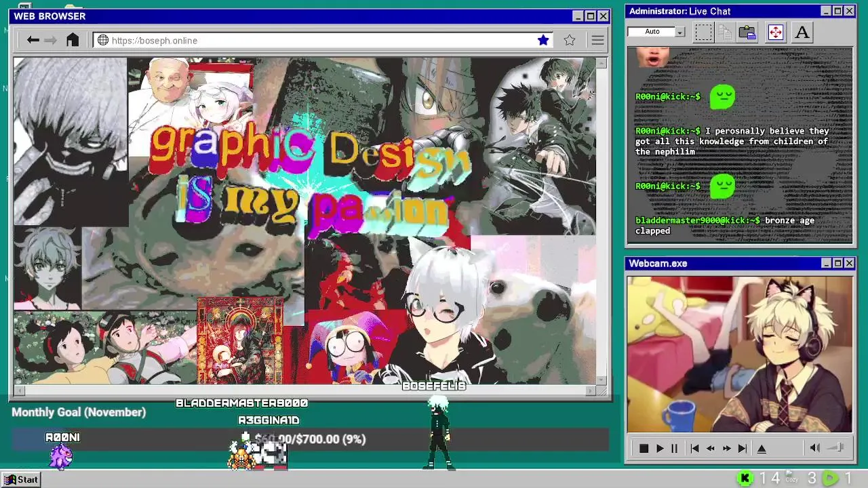Open the font 'A' tool in Live Chat
Screen dimensions: 868x488
[802, 32]
